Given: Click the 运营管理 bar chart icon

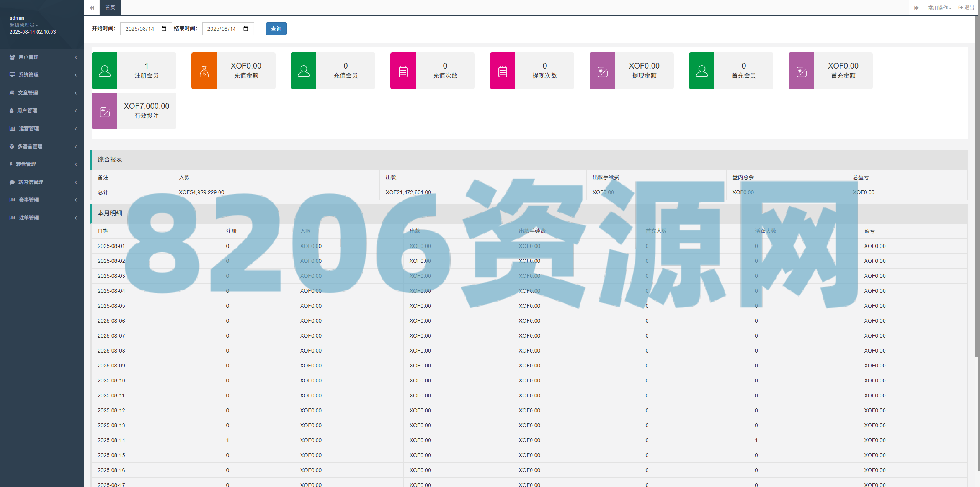Looking at the screenshot, I should coord(11,128).
